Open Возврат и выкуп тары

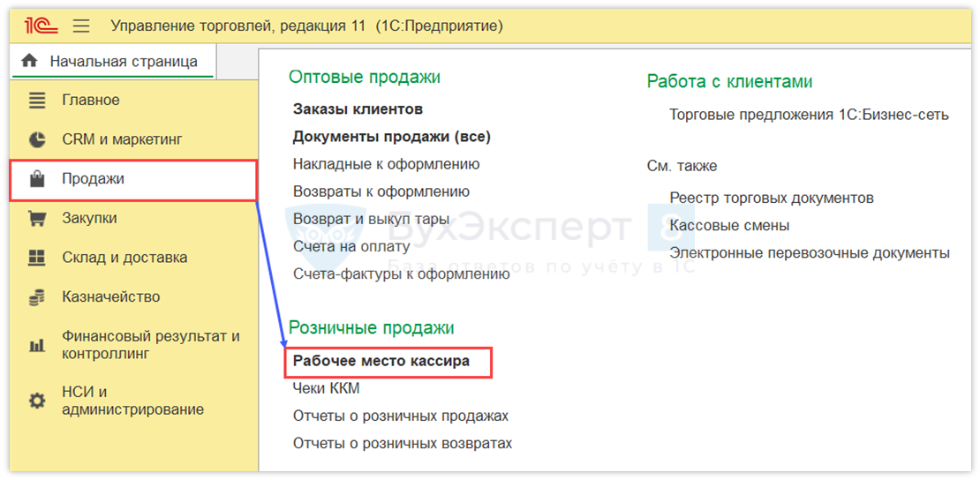pos(371,219)
